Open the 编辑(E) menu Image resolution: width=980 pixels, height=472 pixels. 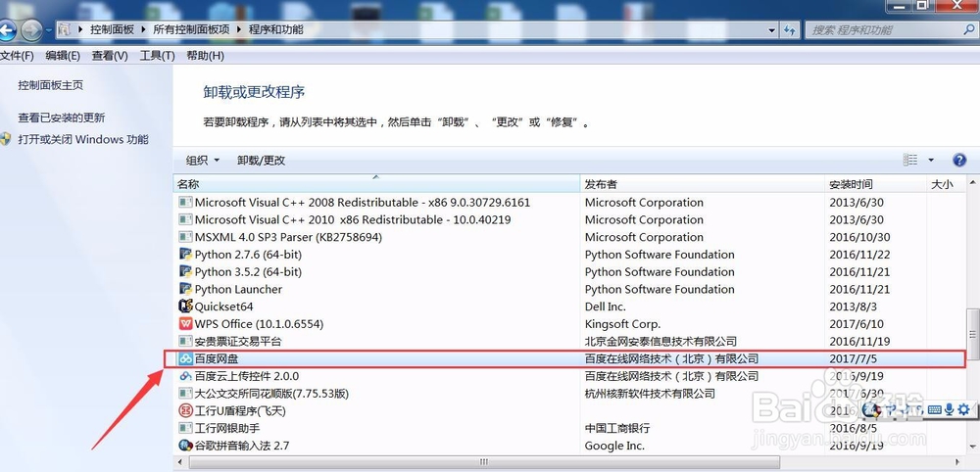pos(63,56)
